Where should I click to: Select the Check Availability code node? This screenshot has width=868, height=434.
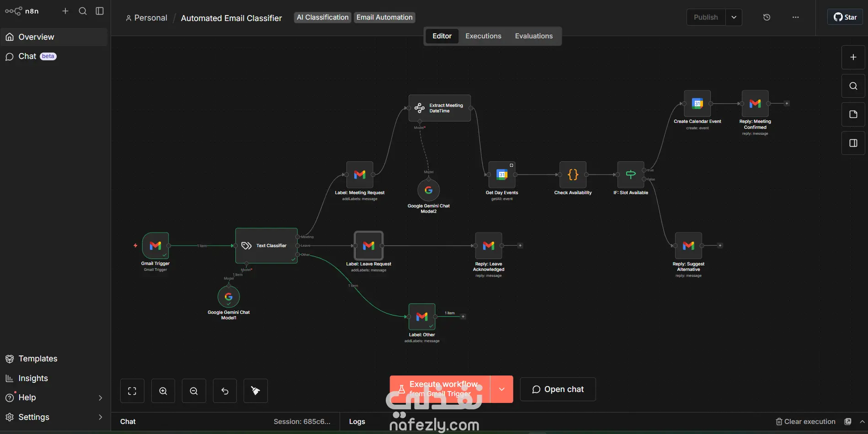(573, 175)
